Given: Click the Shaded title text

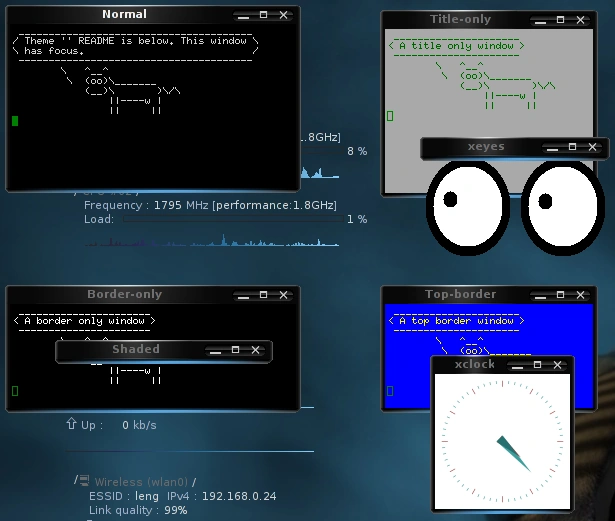Looking at the screenshot, I should click(136, 349).
